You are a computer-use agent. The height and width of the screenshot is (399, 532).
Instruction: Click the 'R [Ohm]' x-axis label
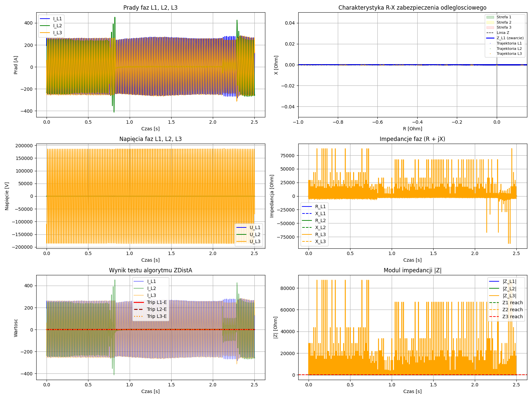coord(412,129)
